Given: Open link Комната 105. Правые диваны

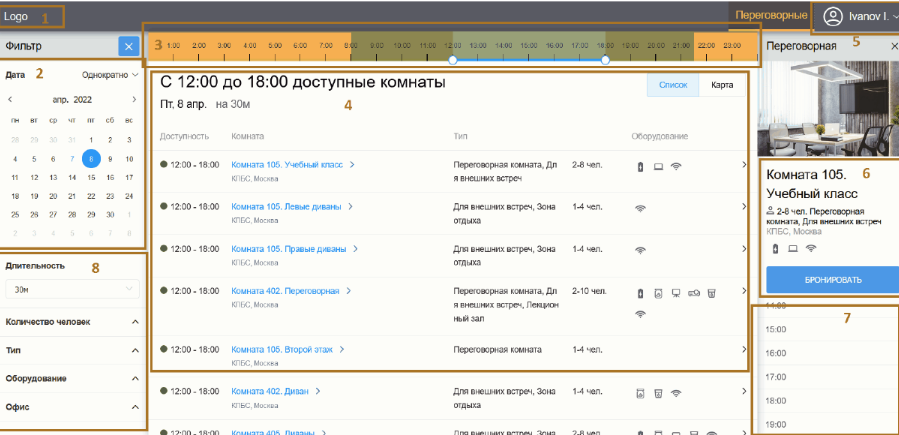Looking at the screenshot, I should 288,249.
